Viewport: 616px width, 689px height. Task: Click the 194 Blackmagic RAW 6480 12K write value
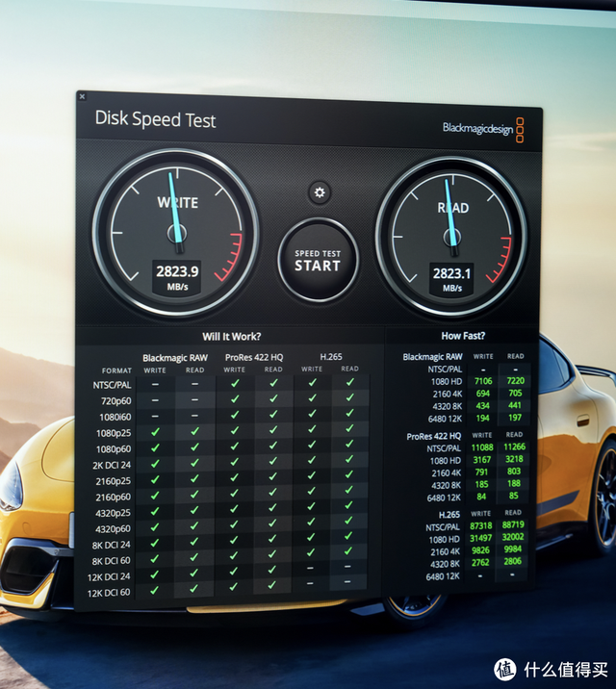(x=482, y=419)
